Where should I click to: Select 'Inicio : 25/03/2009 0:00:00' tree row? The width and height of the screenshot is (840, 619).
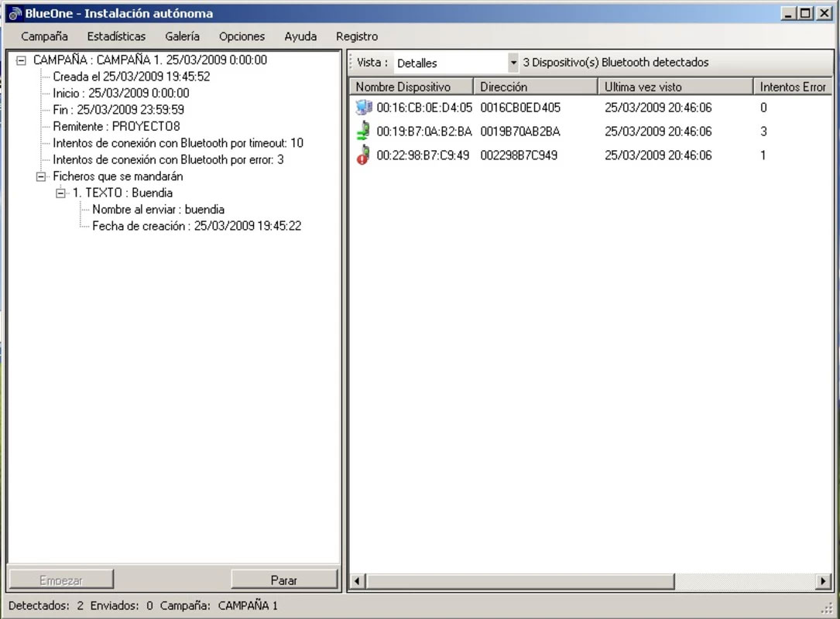point(121,93)
